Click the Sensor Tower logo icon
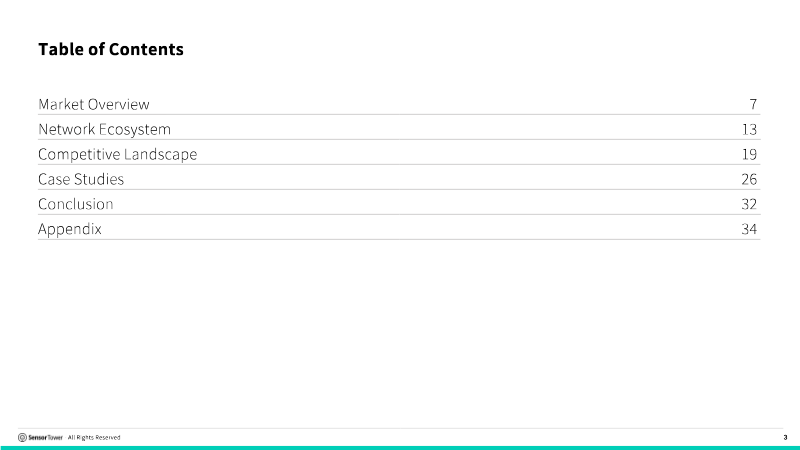 (22, 437)
